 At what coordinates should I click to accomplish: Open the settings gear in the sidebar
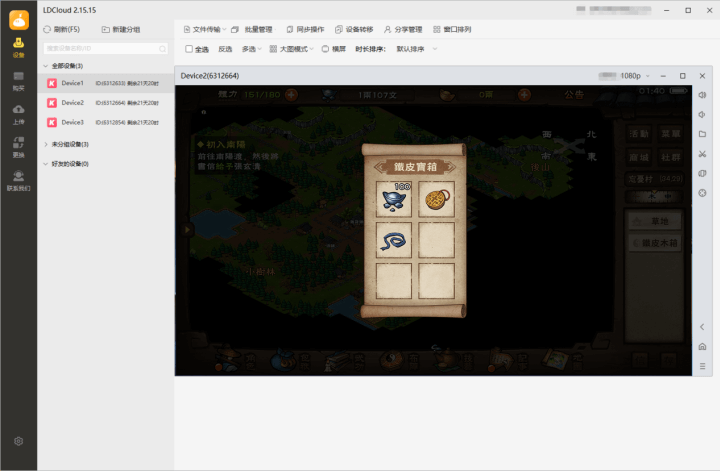(18, 441)
